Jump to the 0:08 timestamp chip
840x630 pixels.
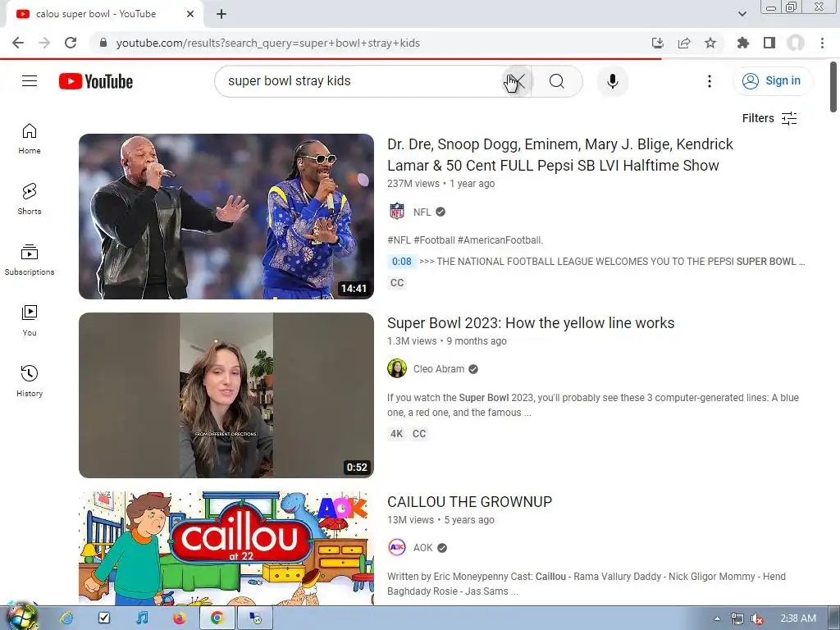[x=402, y=262]
